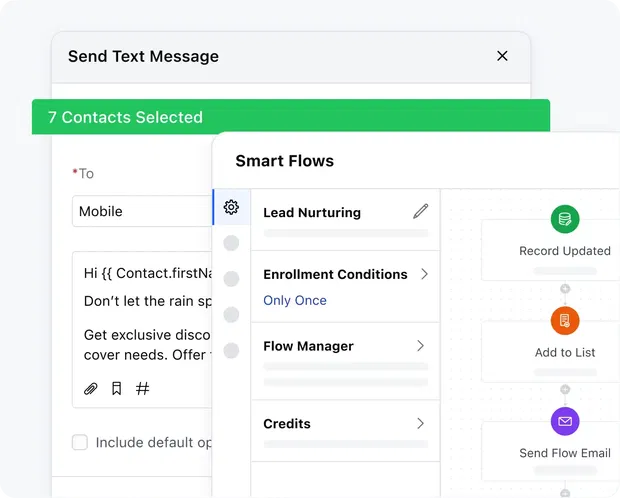This screenshot has height=498, width=620.
Task: Select the orange Add to List icon
Action: (x=565, y=320)
